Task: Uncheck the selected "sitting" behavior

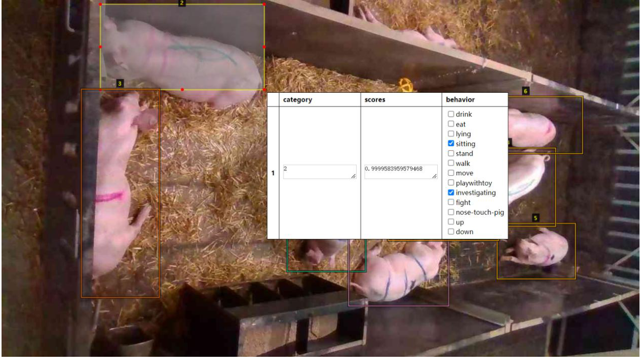Action: click(451, 143)
